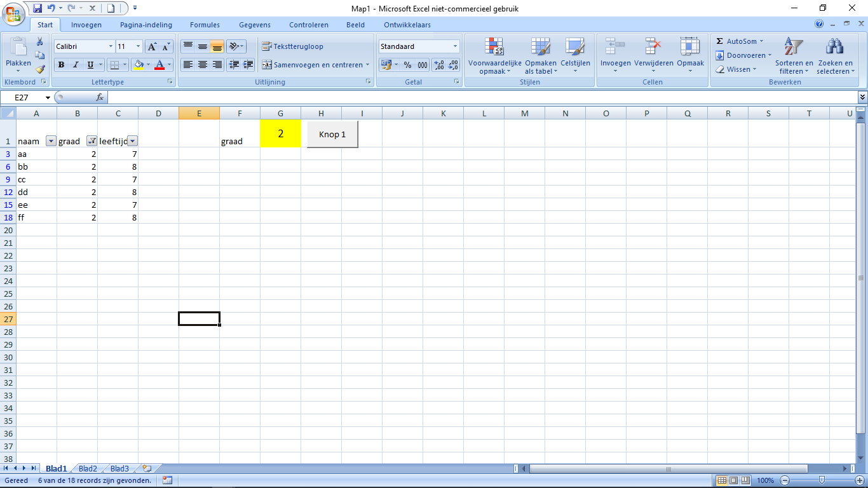This screenshot has height=488, width=868.
Task: Apply percent style format
Action: 407,65
